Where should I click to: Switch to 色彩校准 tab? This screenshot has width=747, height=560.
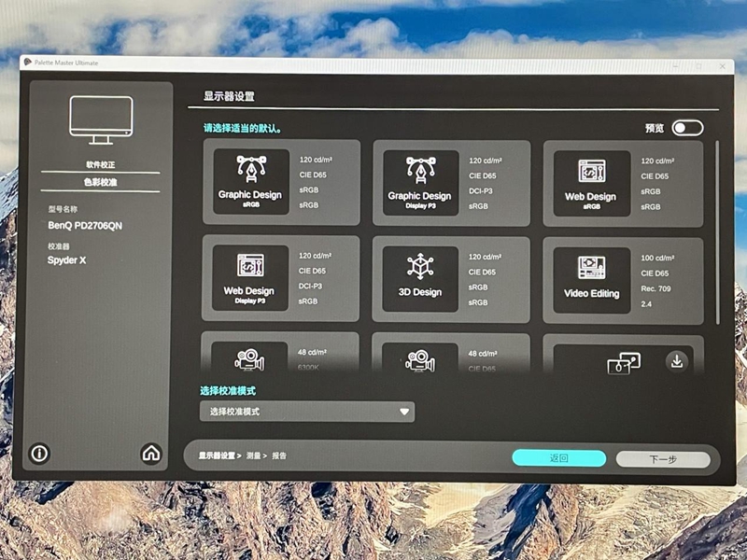pos(101,183)
